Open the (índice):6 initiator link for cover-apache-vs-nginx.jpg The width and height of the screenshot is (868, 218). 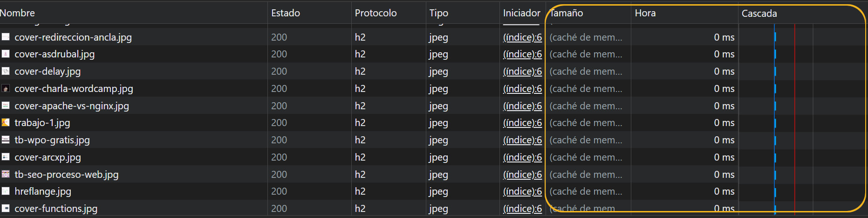(522, 106)
